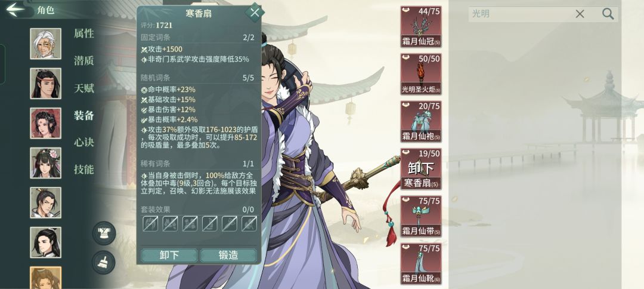Click the search magnifier icon
The width and height of the screenshot is (644, 289).
tap(608, 14)
